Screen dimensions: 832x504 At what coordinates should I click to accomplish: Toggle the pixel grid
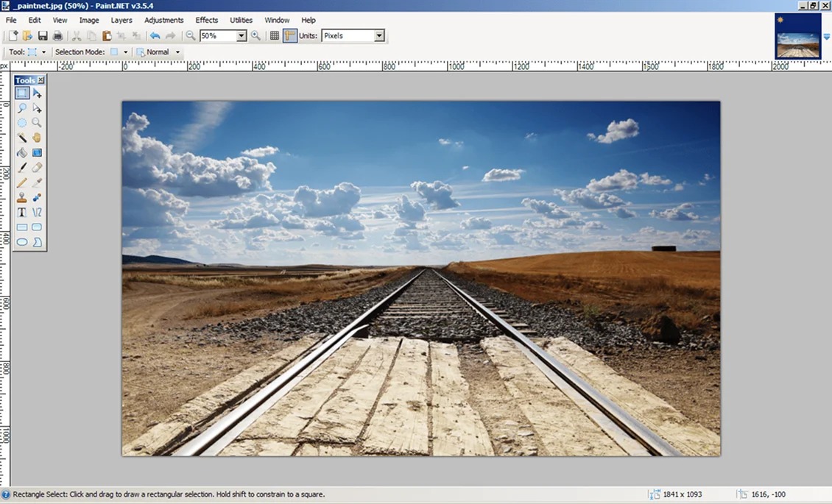[275, 35]
